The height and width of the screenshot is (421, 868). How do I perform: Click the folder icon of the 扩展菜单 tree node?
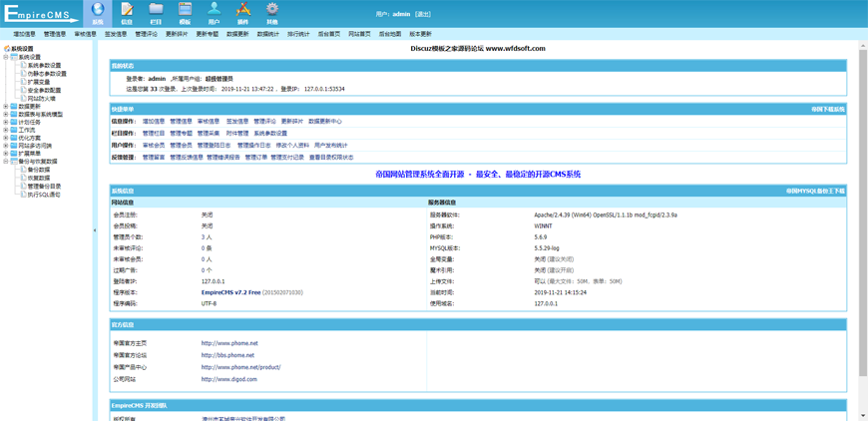[14, 154]
